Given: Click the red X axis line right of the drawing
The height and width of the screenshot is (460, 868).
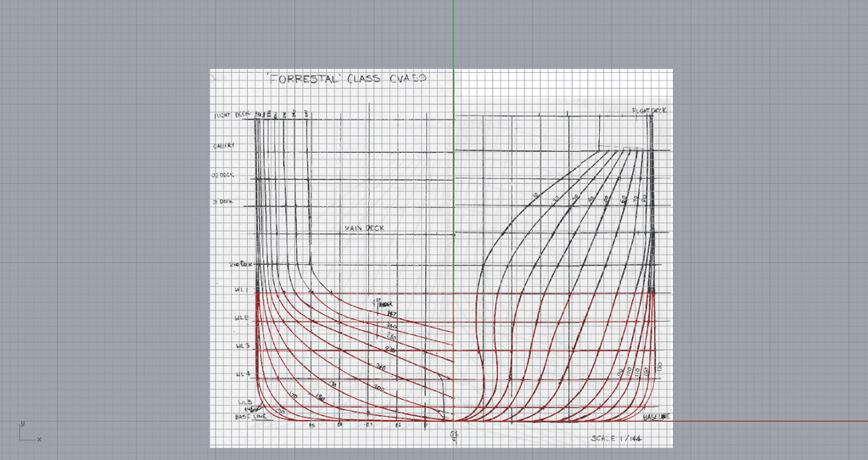Looking at the screenshot, I should 764,420.
